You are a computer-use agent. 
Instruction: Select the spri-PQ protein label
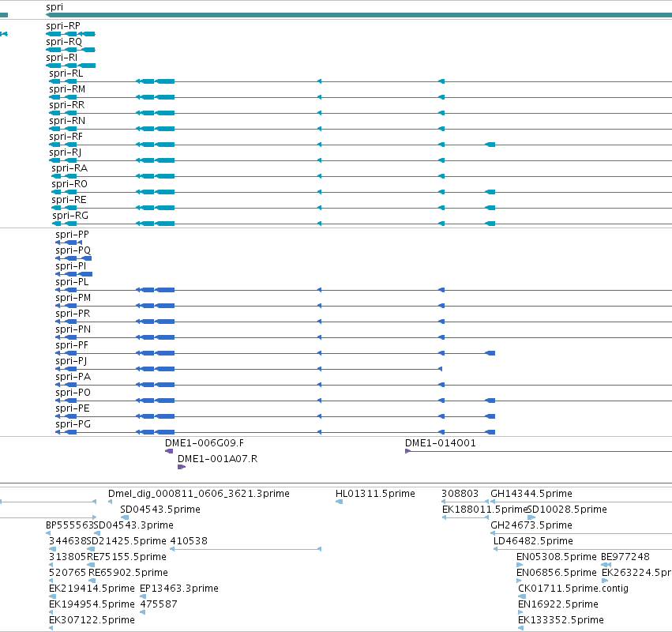coord(73,250)
